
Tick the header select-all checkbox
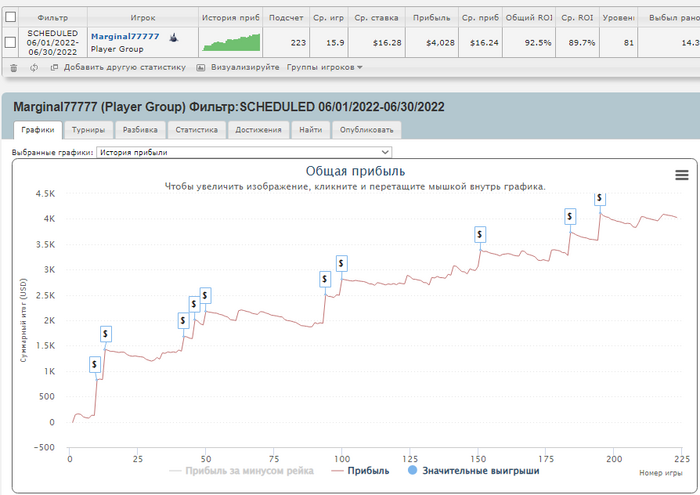point(10,17)
